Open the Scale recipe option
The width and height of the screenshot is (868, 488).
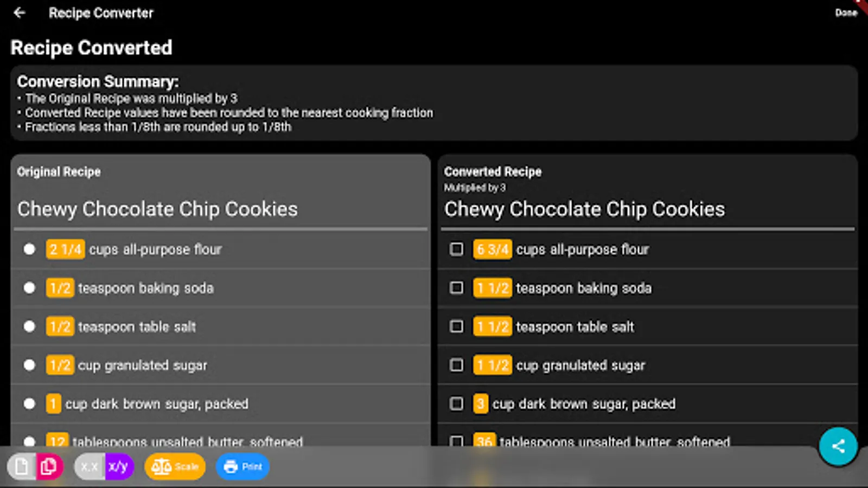[x=175, y=466]
